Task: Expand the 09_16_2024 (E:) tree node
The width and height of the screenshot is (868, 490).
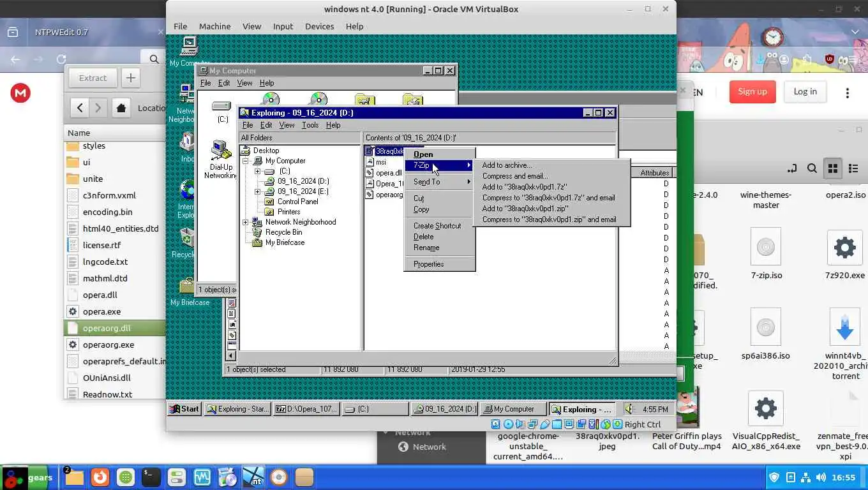Action: tap(257, 191)
